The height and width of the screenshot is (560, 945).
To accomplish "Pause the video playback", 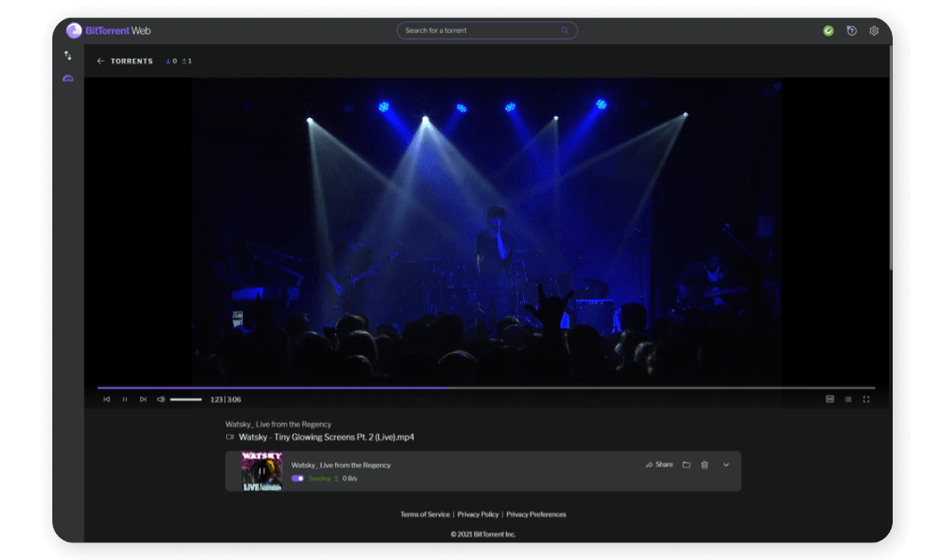I will coord(125,399).
